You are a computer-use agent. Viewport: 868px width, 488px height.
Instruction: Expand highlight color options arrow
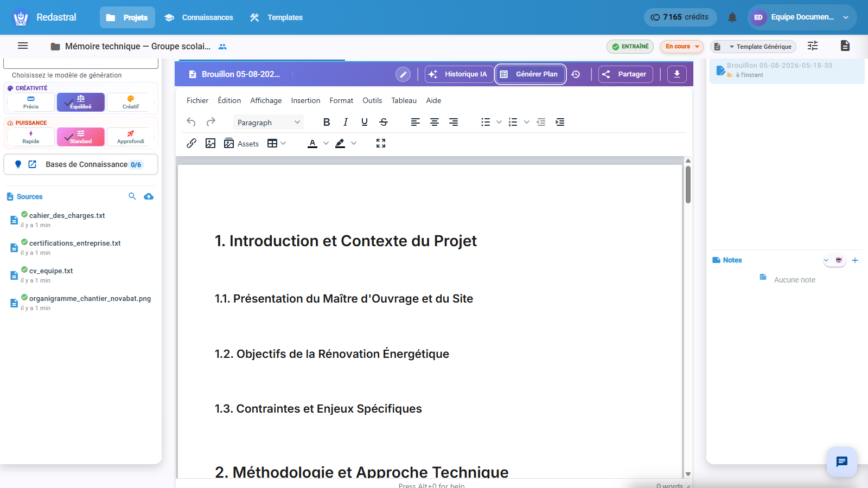(354, 143)
